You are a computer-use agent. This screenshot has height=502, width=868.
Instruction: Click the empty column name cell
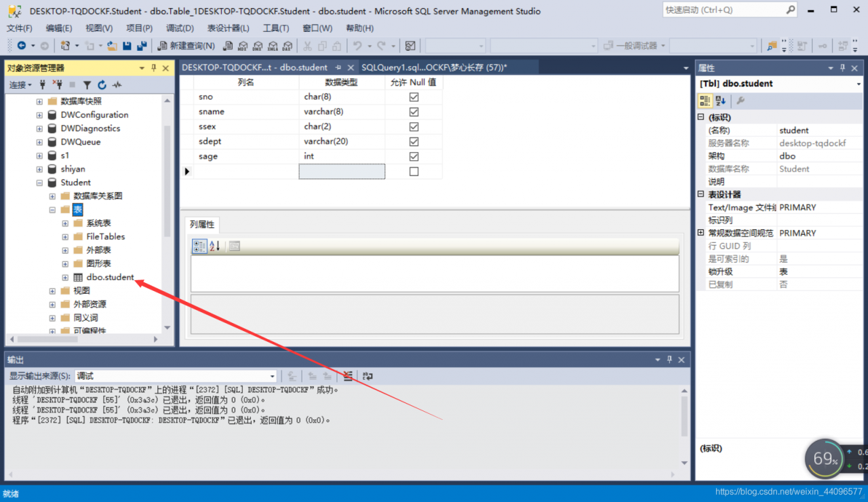246,172
